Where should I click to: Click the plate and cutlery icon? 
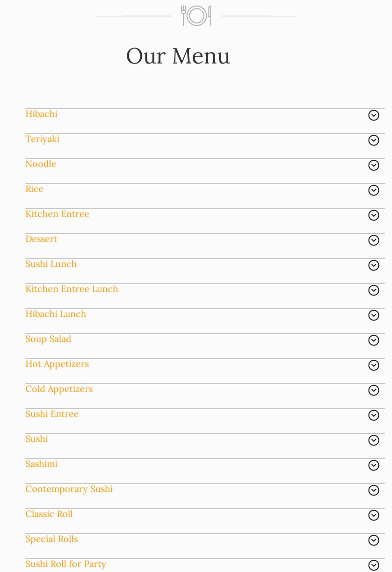click(196, 15)
